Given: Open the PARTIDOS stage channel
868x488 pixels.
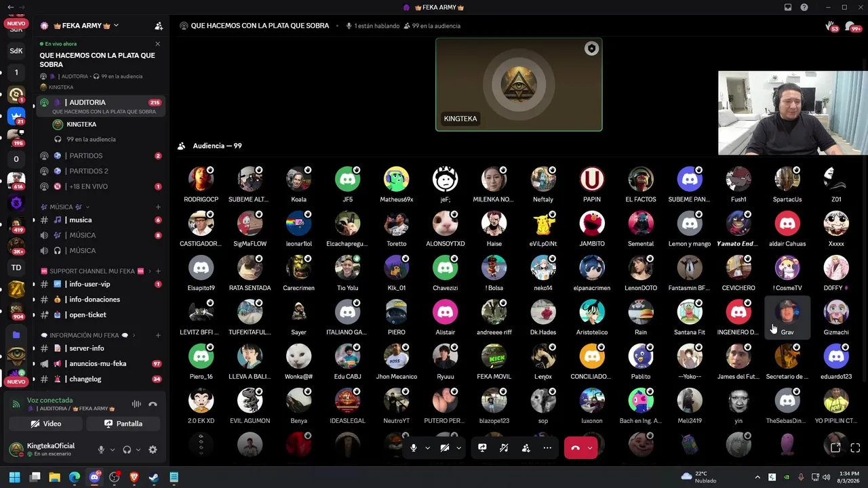Looking at the screenshot, I should click(100, 156).
